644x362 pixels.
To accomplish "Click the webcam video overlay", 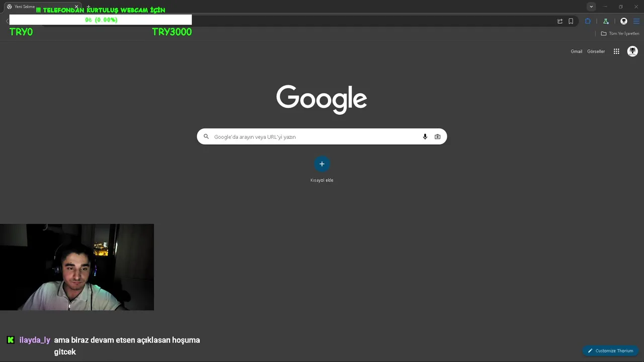I will (77, 267).
